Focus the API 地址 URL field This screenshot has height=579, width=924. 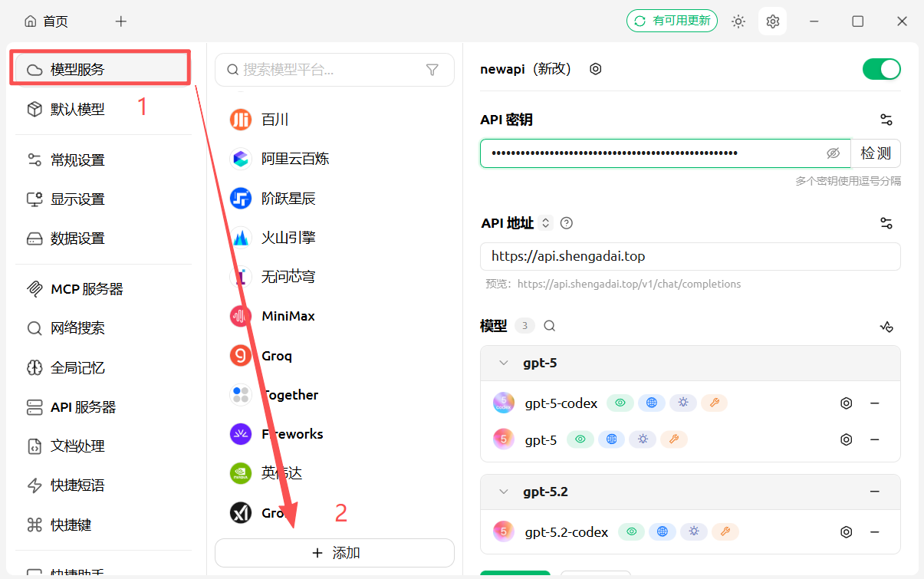point(690,256)
